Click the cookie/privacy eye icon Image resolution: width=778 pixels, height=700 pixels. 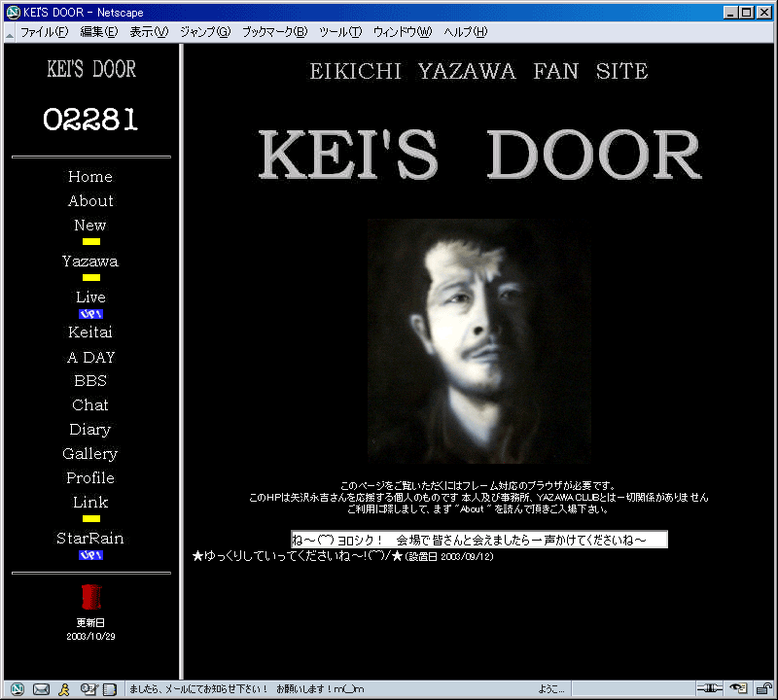point(738,688)
